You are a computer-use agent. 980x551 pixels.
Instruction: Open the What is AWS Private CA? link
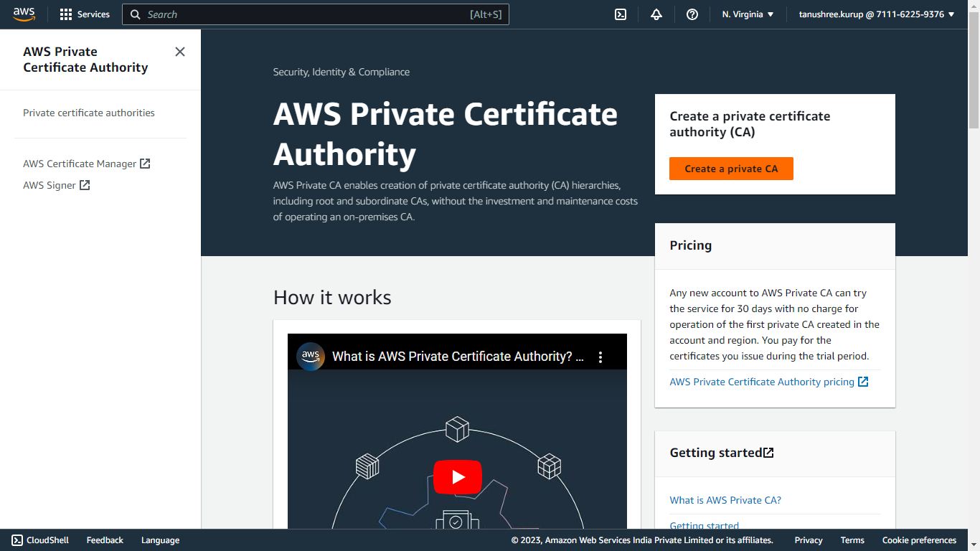click(x=725, y=500)
